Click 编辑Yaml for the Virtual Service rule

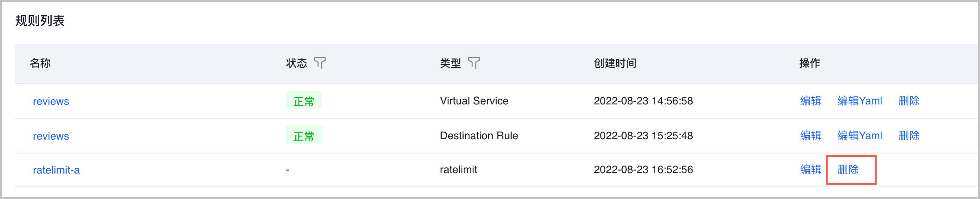[x=860, y=101]
